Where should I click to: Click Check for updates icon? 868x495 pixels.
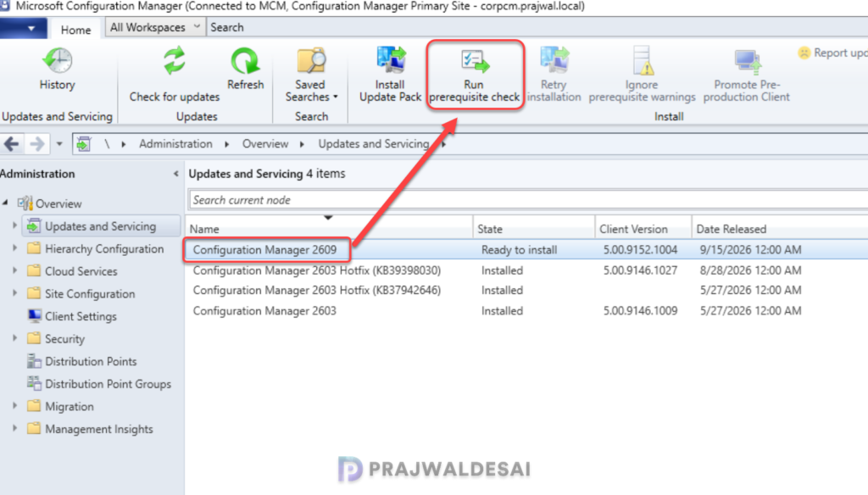[175, 61]
